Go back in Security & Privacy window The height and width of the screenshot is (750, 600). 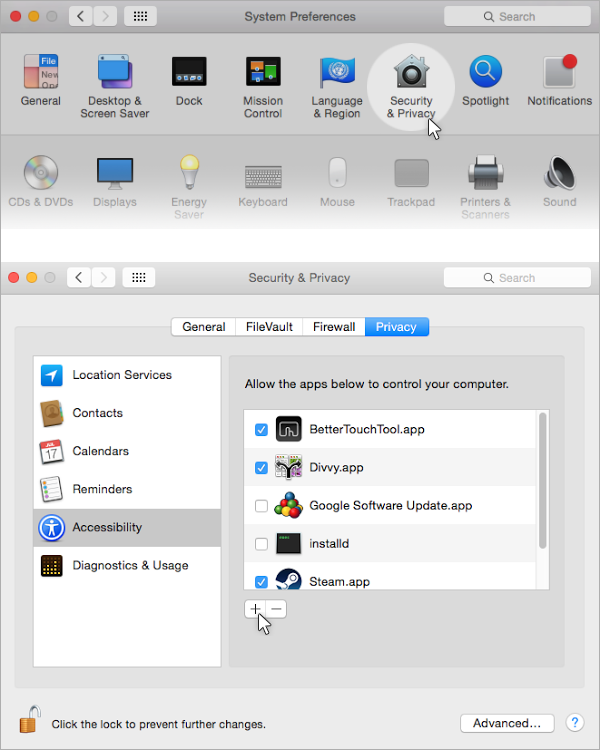coord(79,277)
